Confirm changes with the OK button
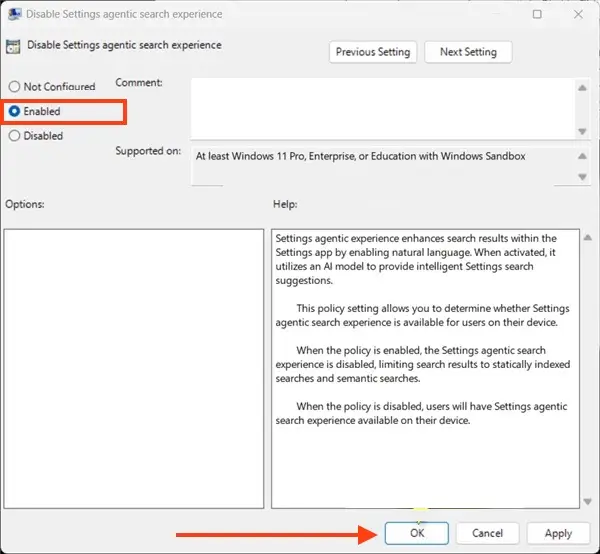The height and width of the screenshot is (554, 600). [x=417, y=533]
